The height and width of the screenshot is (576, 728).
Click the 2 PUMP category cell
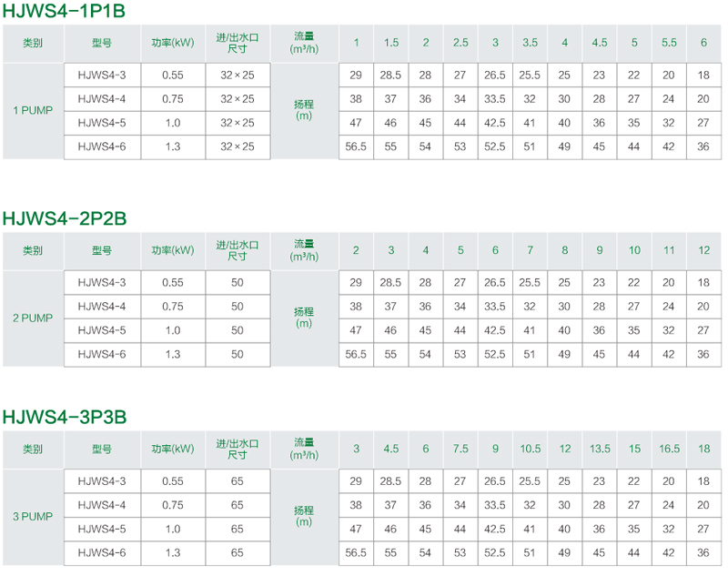coord(33,318)
